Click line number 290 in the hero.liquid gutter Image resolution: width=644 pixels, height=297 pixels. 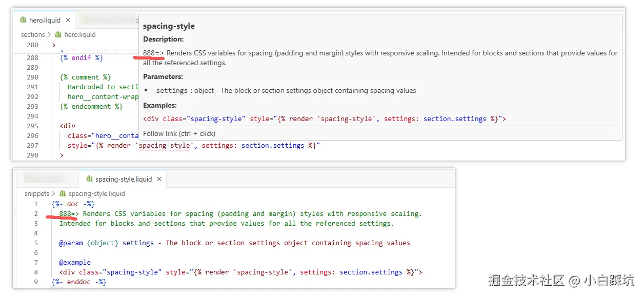32,77
